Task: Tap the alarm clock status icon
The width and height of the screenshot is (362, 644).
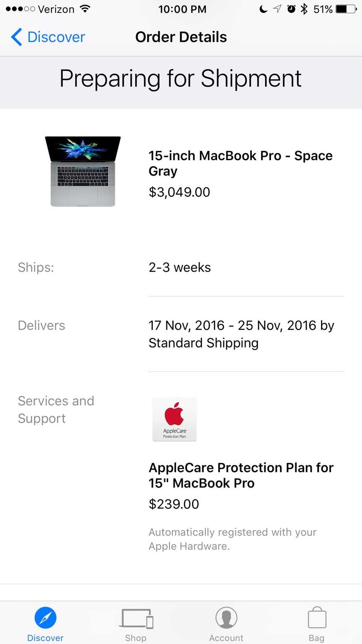Action: pyautogui.click(x=291, y=9)
